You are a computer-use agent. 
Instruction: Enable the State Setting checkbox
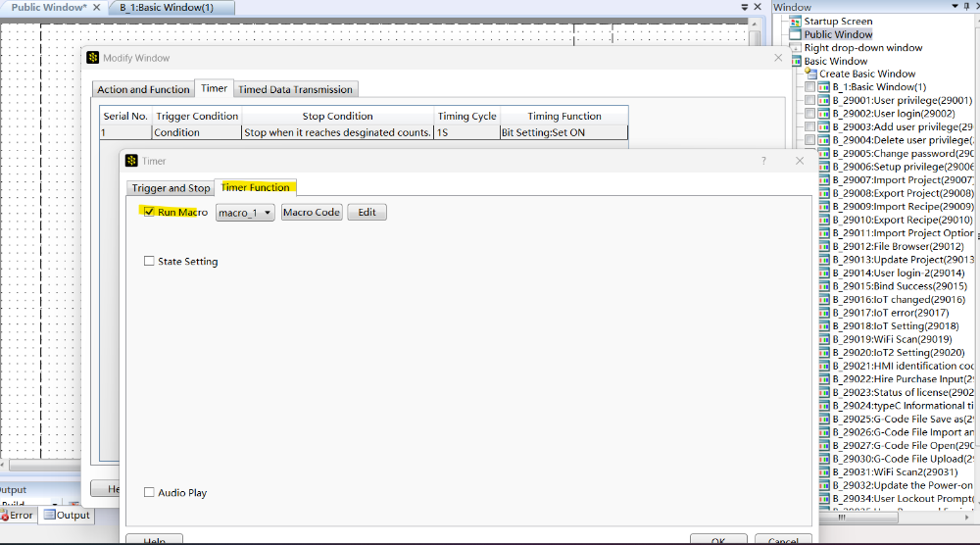click(149, 262)
